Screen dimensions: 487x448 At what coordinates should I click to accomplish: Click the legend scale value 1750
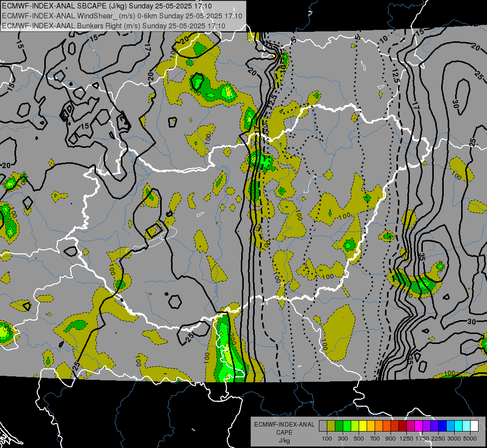[422, 439]
